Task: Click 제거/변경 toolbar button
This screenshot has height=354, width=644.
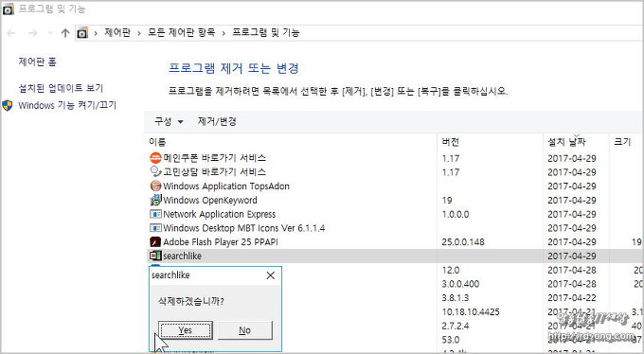Action: (217, 121)
